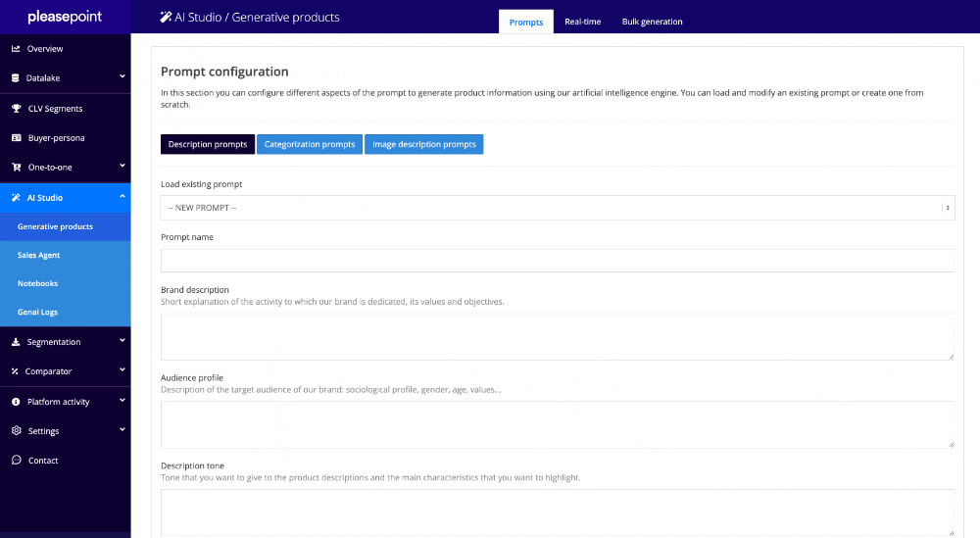This screenshot has width=980, height=538.
Task: Click the Datalake database icon
Action: [16, 78]
